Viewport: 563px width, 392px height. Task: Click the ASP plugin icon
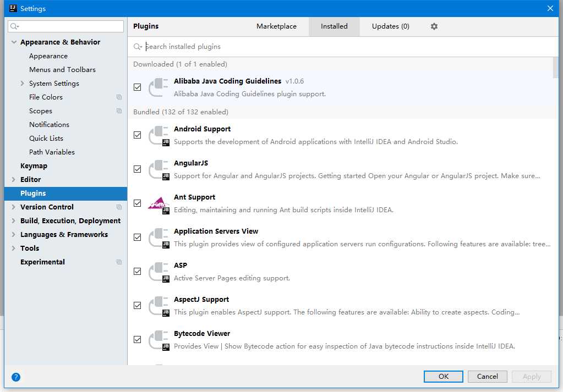pyautogui.click(x=158, y=272)
